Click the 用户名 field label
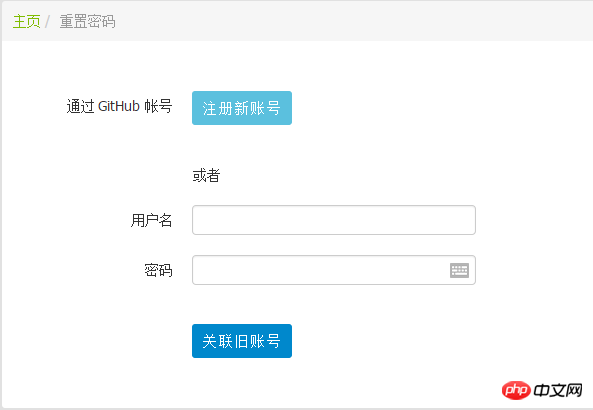 (x=152, y=220)
